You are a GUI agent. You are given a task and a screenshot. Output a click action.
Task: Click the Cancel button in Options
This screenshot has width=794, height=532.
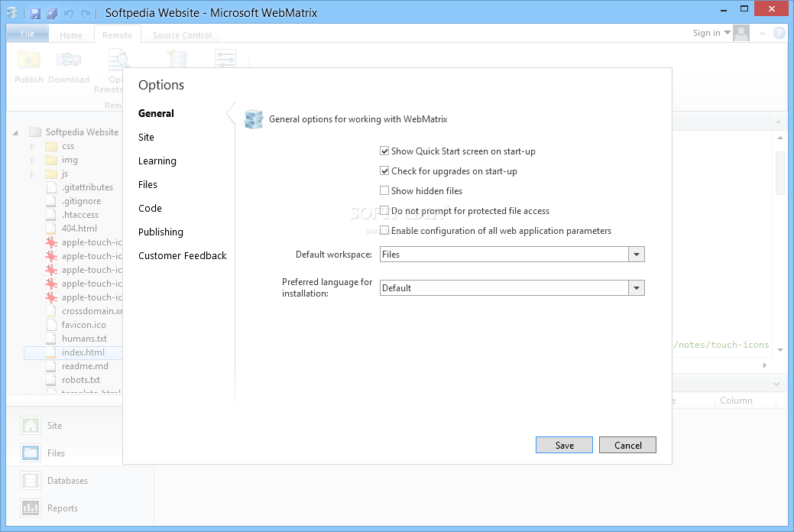pyautogui.click(x=627, y=445)
